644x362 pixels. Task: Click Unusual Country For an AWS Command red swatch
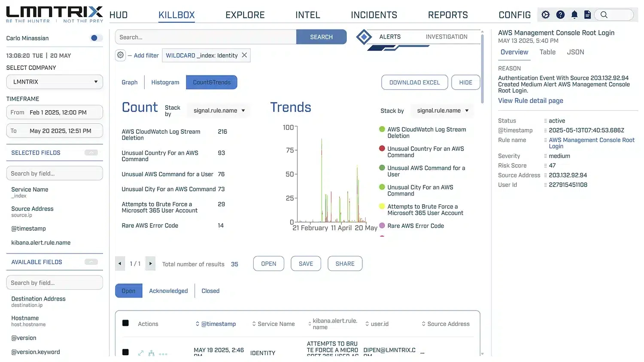[382, 148]
